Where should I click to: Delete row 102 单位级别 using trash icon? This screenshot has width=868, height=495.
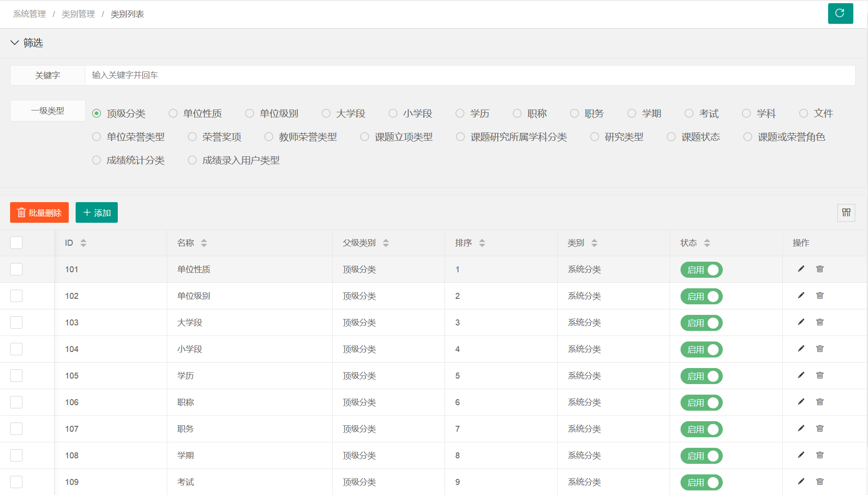(820, 296)
